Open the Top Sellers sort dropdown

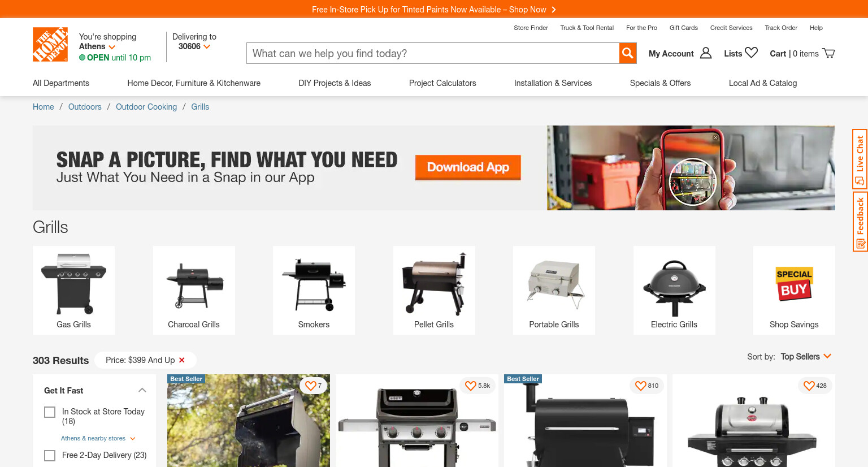[806, 357]
